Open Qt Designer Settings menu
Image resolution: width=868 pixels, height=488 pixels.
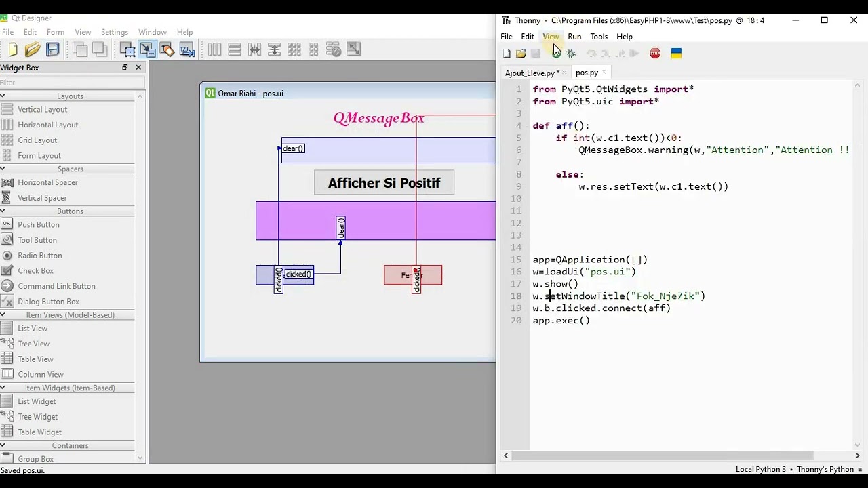tap(115, 32)
